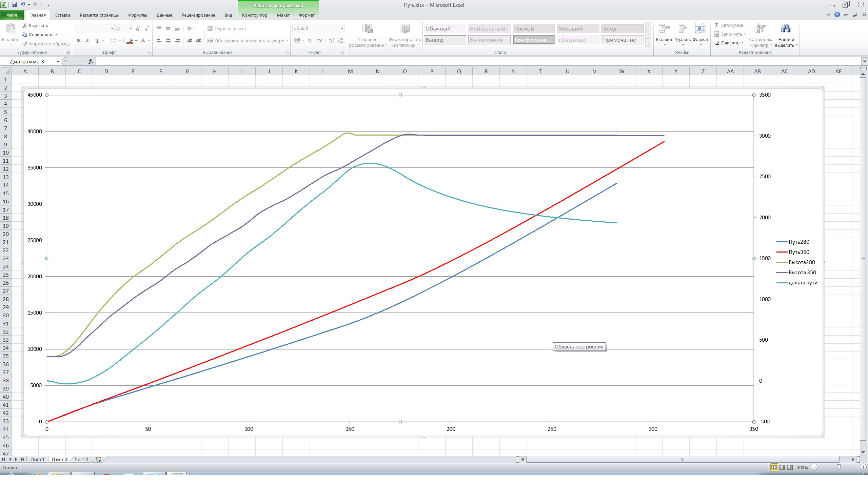Viewport: 868px width, 482px height.
Task: Select Normal view in status bar
Action: pyautogui.click(x=774, y=467)
